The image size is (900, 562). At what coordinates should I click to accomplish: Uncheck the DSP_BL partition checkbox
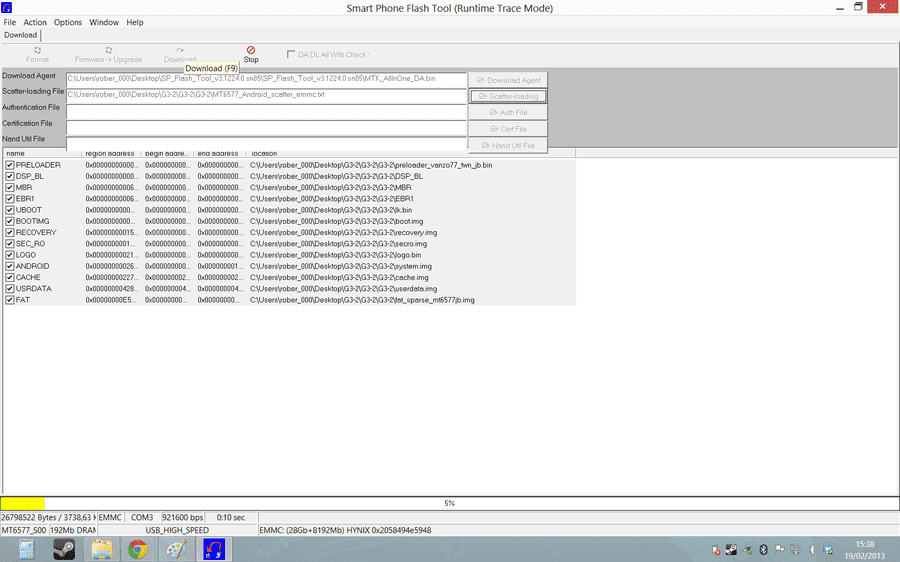pos(10,176)
